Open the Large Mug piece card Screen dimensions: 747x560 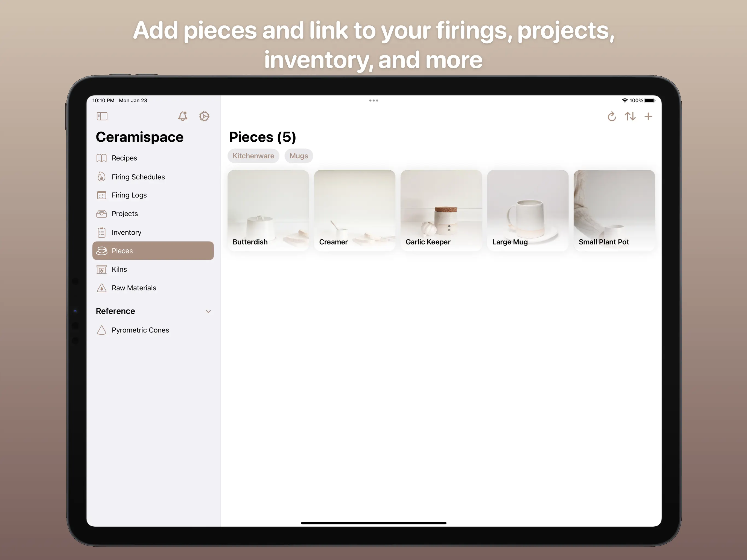point(527,210)
